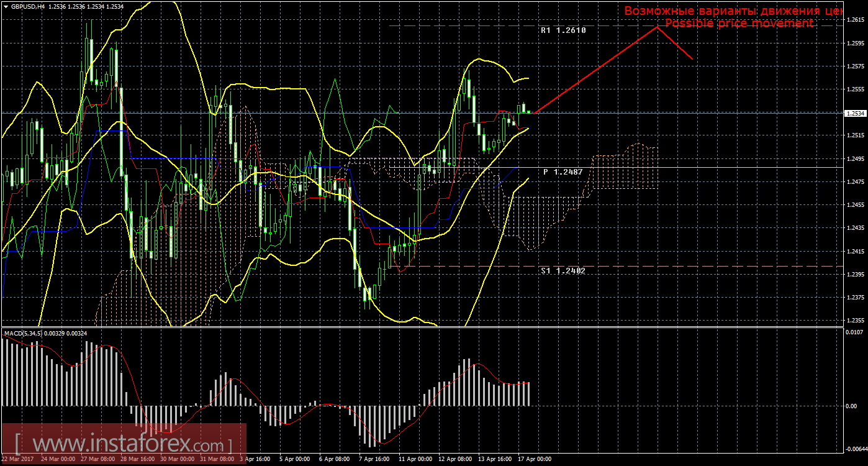Click the 1.2615 price axis label

[x=856, y=20]
